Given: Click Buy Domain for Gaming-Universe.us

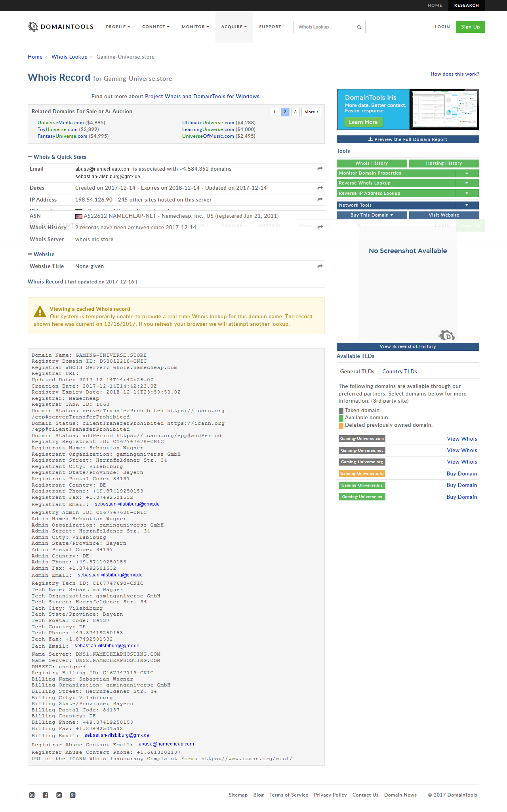Looking at the screenshot, I should [x=462, y=497].
